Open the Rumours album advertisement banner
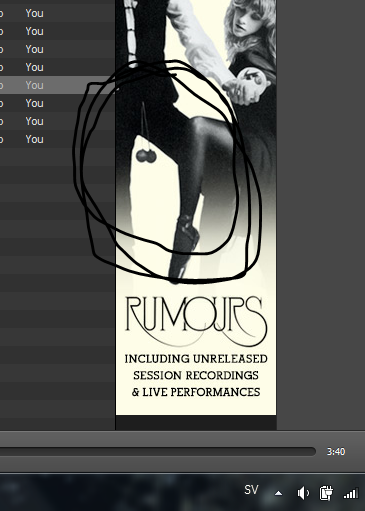Image resolution: width=365 pixels, height=511 pixels. 196,207
